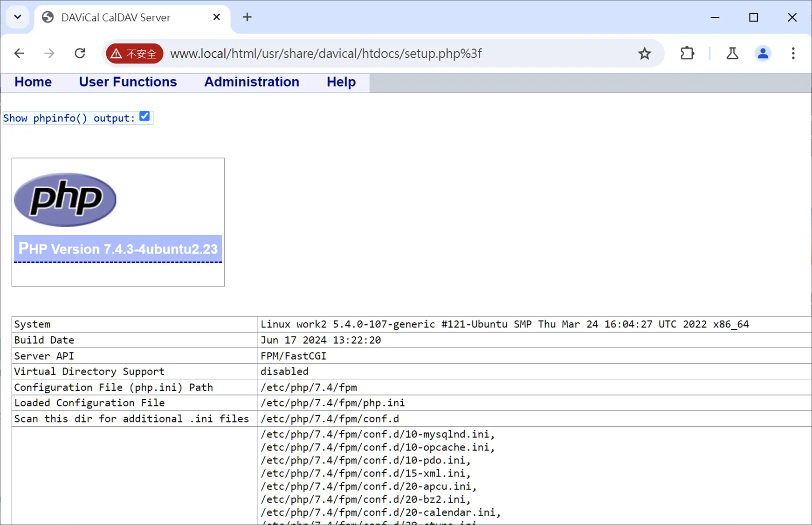Click the globe favicon on tab
Screen dimensions: 812x525
(x=48, y=17)
